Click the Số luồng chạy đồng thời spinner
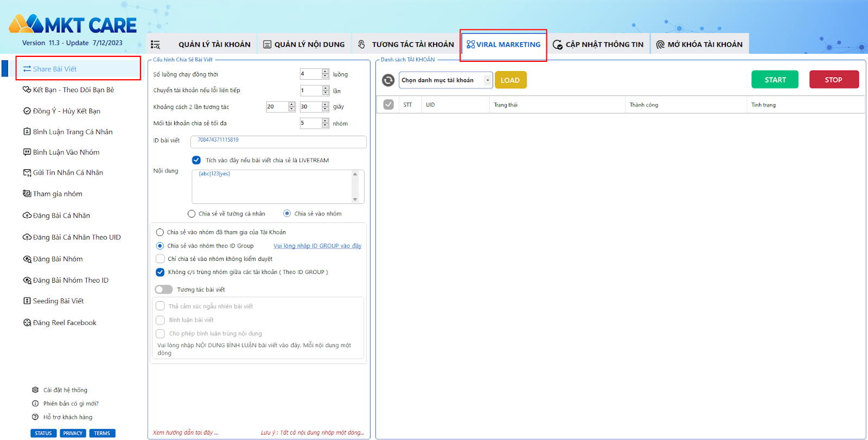 tap(325, 74)
